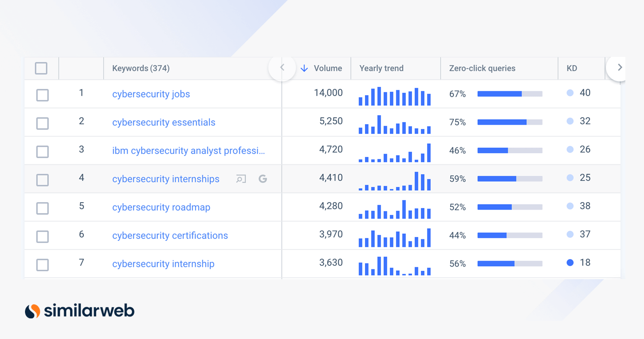Screen dimensions: 644x339
Task: Tick the checkbox for cybersecurity certifications
Action: point(43,236)
